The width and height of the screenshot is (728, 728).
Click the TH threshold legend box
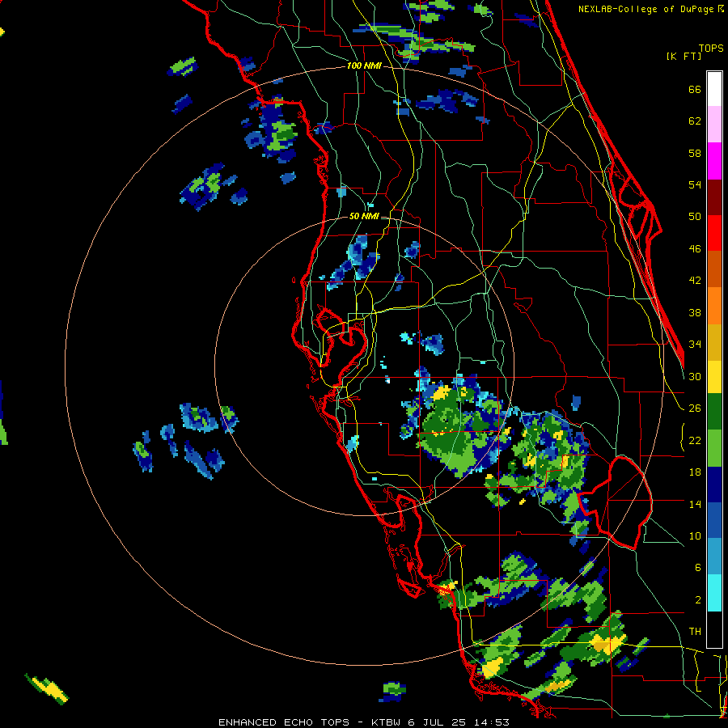714,629
